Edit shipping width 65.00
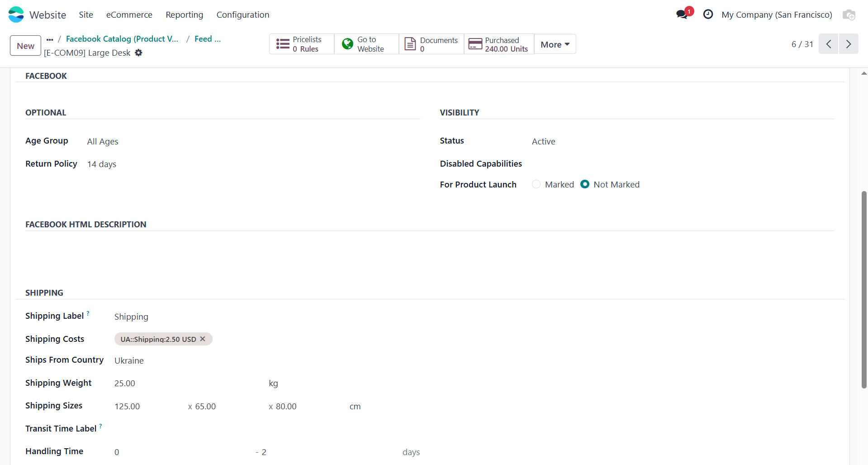Screen dimensions: 868x465 pos(228,406)
